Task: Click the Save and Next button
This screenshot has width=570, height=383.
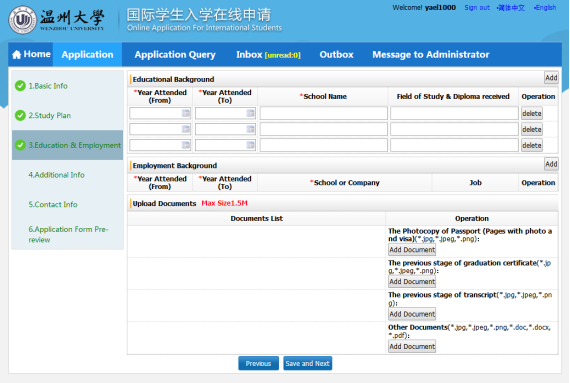Action: 308,363
